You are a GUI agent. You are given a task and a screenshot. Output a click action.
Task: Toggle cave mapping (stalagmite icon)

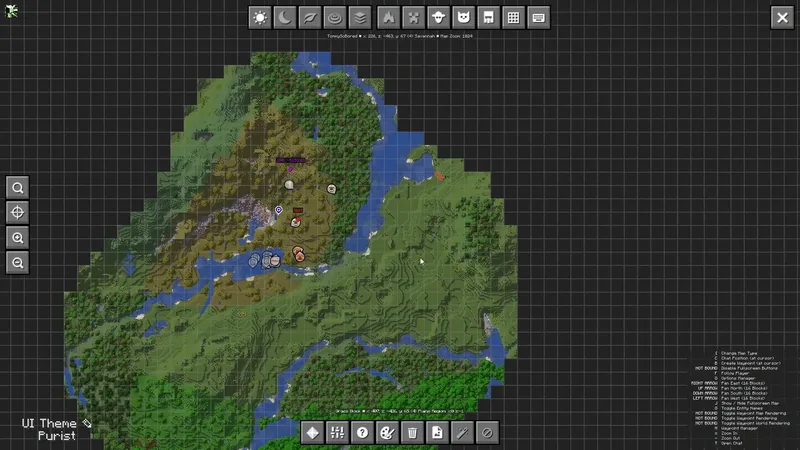pyautogui.click(x=388, y=18)
